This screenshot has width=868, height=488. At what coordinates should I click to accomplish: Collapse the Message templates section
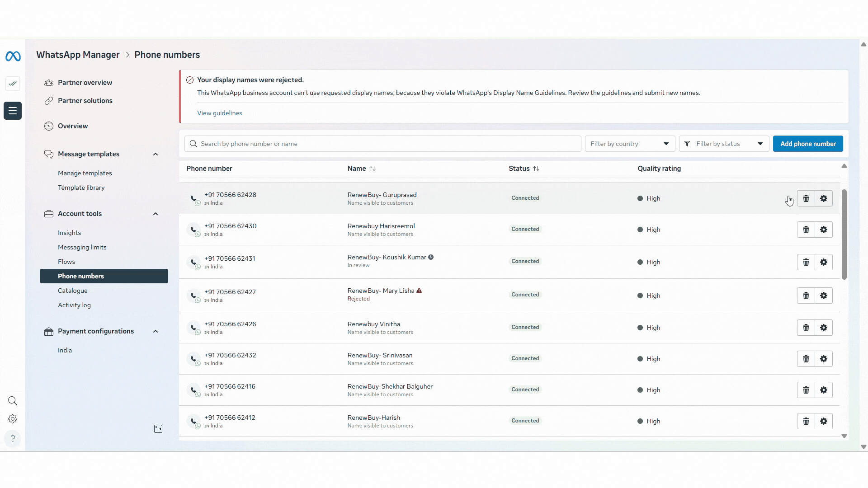(156, 154)
